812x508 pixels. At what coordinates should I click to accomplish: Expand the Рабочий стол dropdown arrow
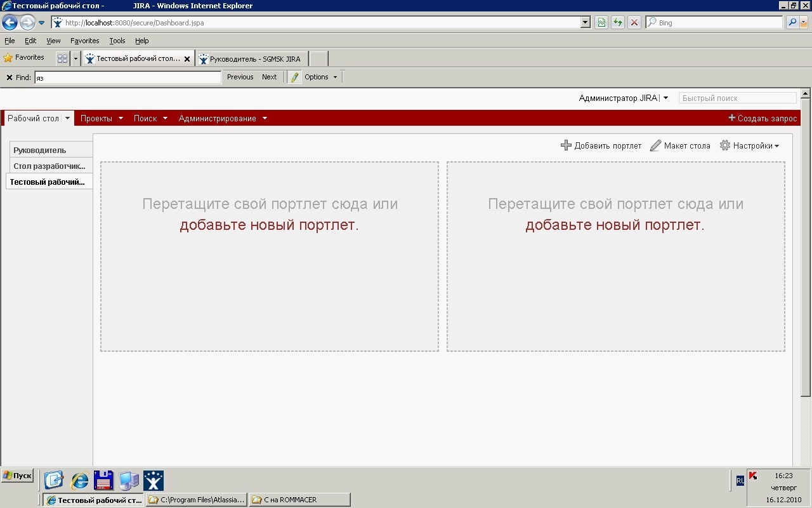[x=67, y=118]
